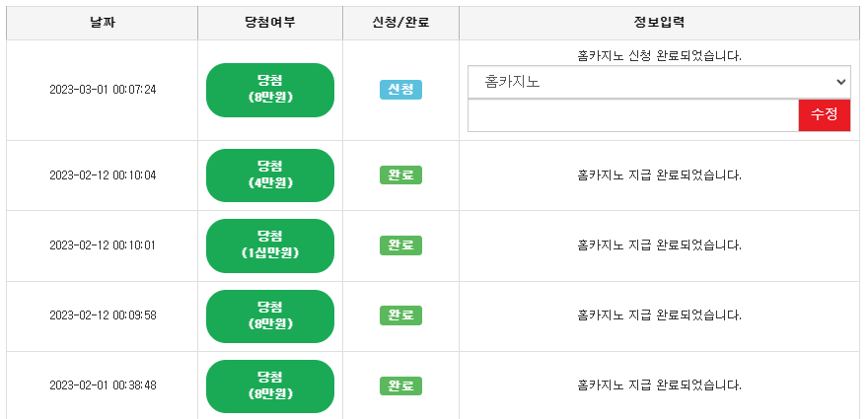This screenshot has width=868, height=419.
Task: Click the 당첨 (4만원) green badge
Action: [270, 175]
